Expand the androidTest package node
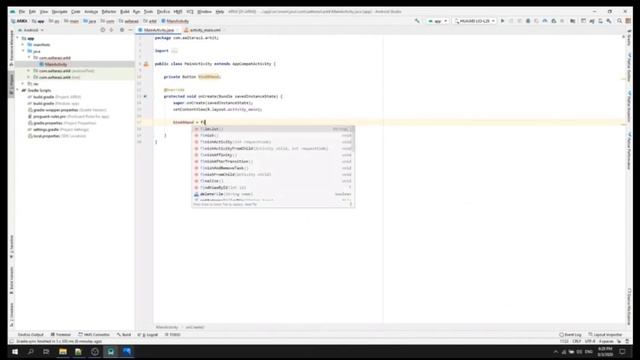 tap(29, 71)
